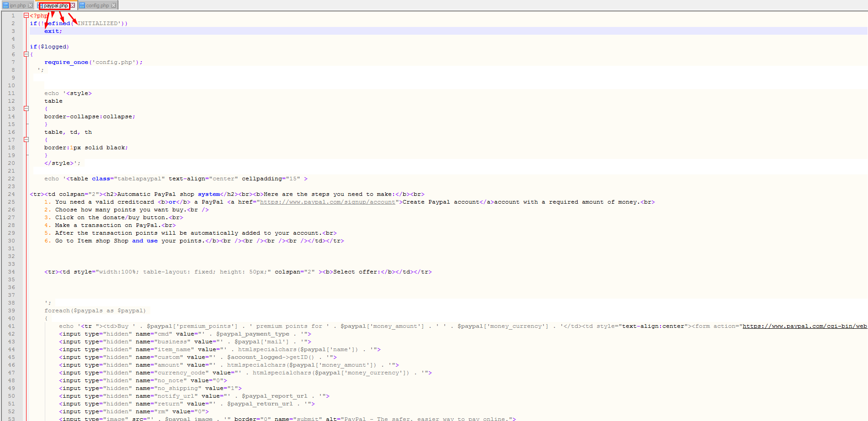The width and height of the screenshot is (868, 421).
Task: Close the paypal.php tab
Action: coord(72,5)
